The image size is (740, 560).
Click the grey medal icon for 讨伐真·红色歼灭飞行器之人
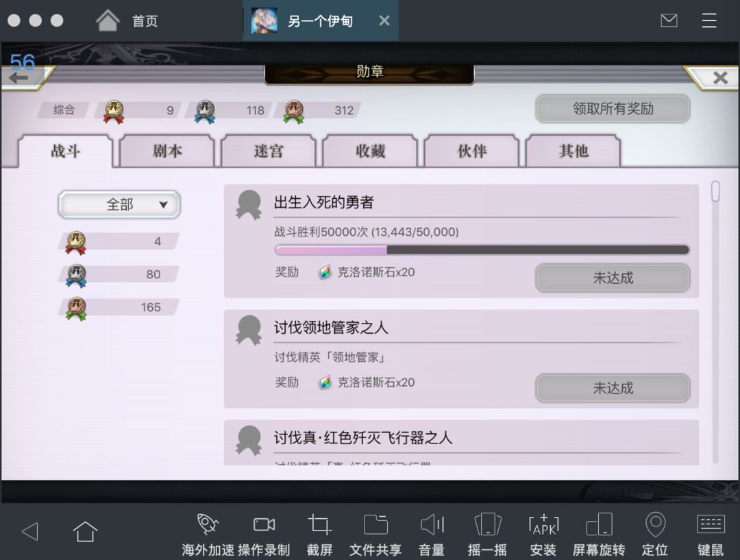(x=249, y=440)
